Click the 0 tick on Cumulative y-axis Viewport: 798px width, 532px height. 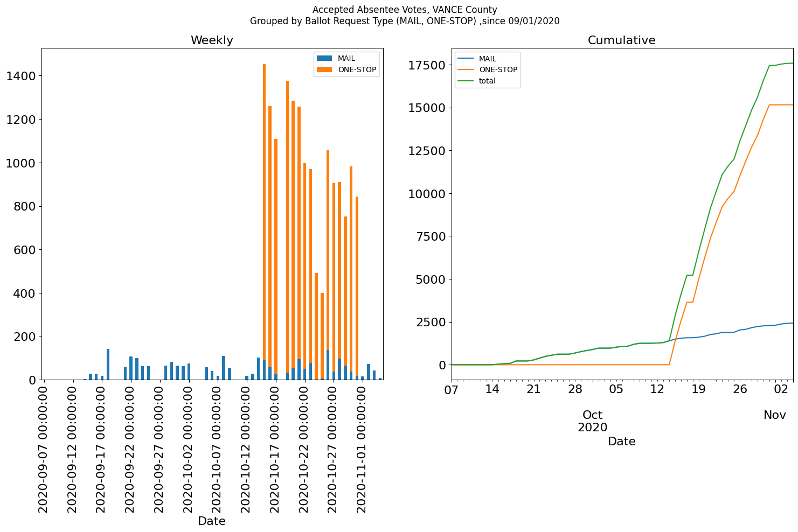(442, 365)
